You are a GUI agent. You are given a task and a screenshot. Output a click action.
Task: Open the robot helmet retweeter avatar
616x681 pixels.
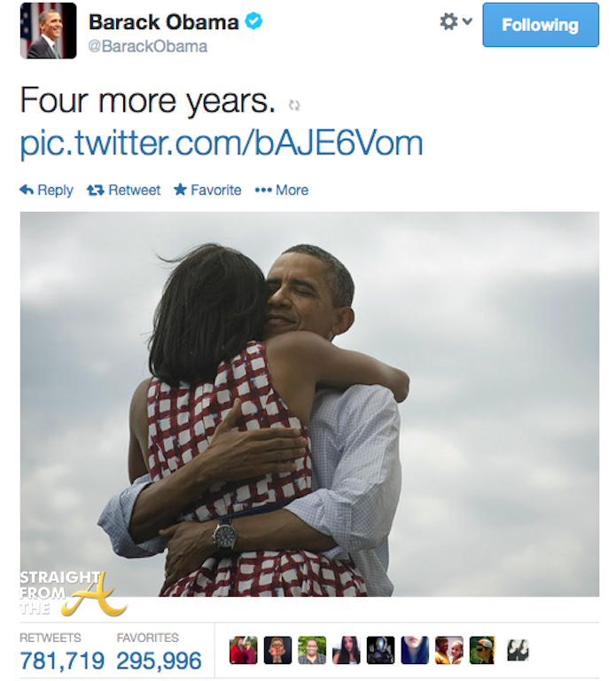[380, 650]
